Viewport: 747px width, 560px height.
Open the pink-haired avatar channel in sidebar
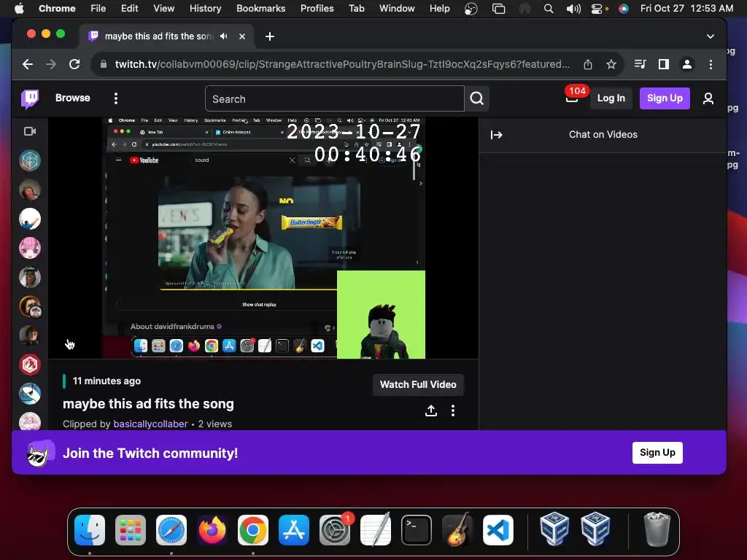pos(29,248)
